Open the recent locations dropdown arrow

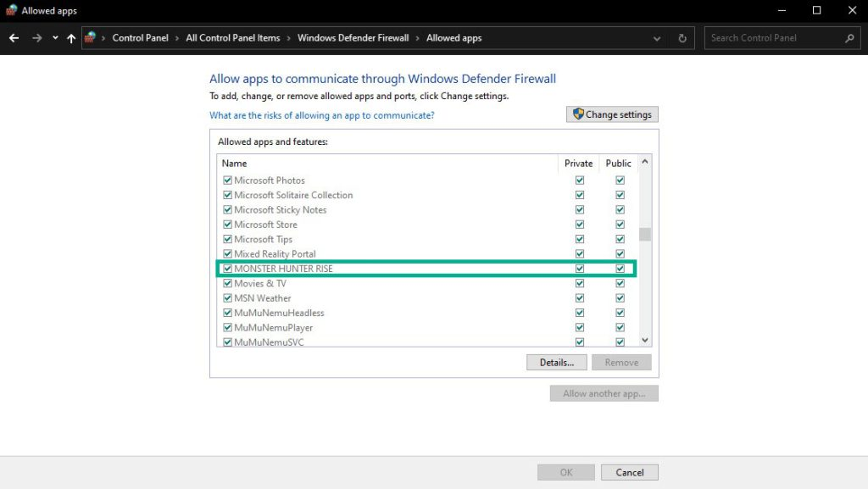(55, 38)
